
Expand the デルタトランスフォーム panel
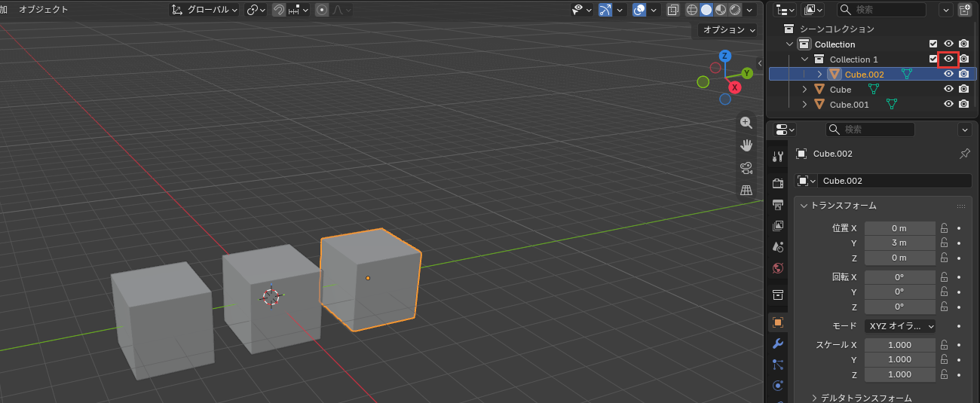tap(861, 398)
